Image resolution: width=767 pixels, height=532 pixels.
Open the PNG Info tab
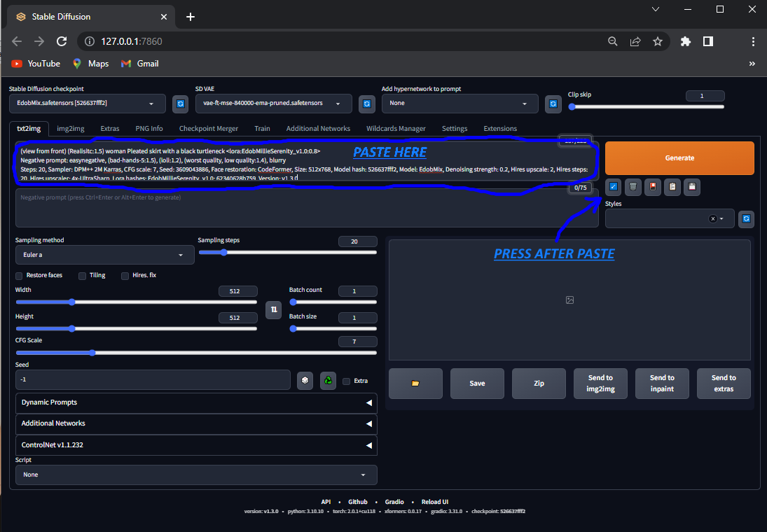[x=149, y=129]
